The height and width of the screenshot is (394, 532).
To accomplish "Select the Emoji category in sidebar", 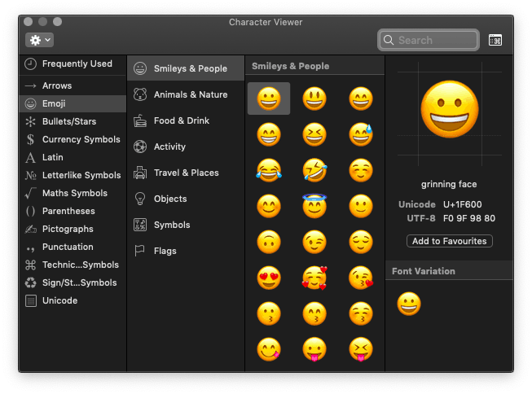I will pos(73,103).
